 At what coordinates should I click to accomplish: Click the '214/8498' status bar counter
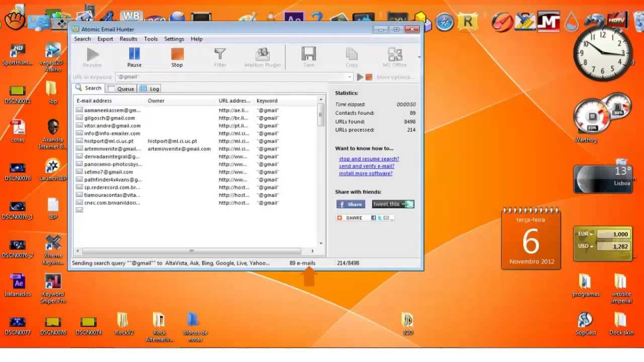pos(348,263)
